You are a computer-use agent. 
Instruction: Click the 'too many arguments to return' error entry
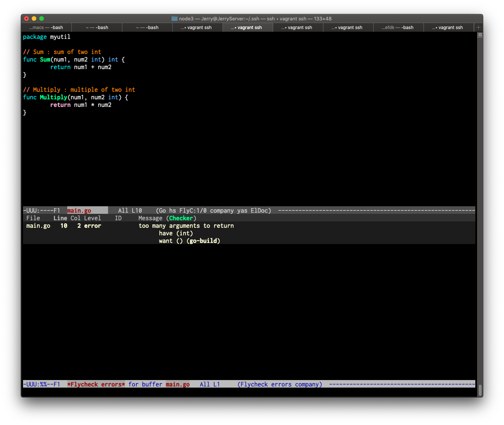pyautogui.click(x=186, y=226)
